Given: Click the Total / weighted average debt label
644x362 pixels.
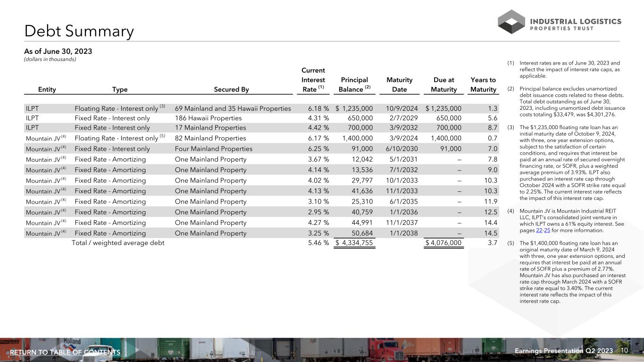Looking at the screenshot, I should click(118, 243).
